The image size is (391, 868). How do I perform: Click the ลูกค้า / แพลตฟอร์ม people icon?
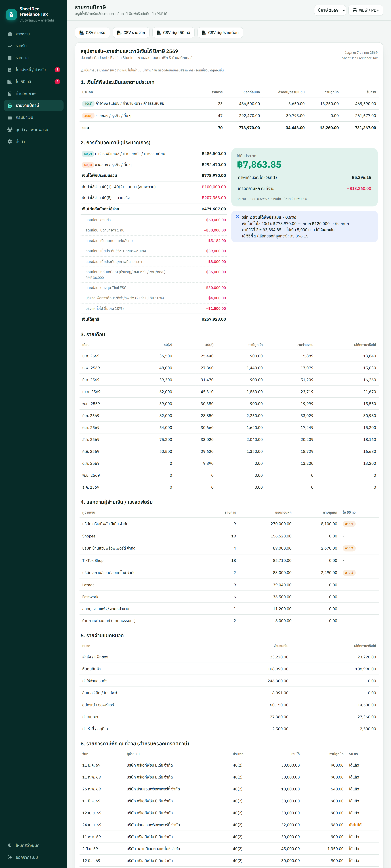tap(10, 129)
